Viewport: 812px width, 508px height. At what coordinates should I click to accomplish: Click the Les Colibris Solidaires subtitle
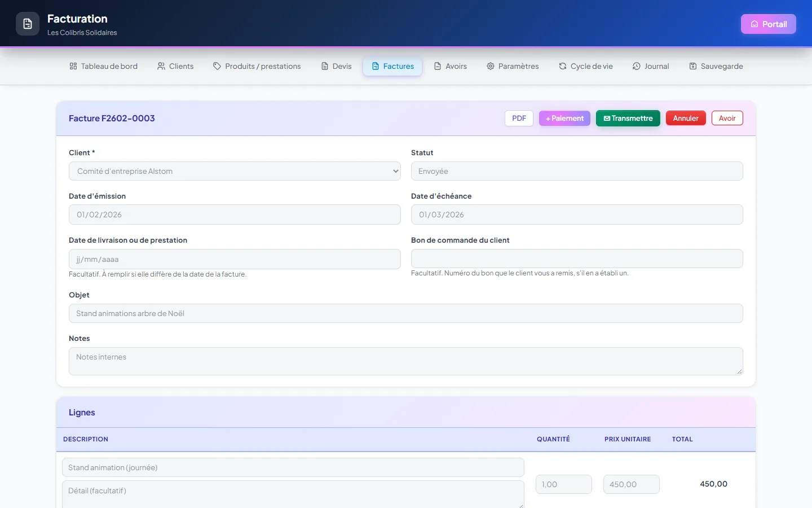tap(82, 33)
